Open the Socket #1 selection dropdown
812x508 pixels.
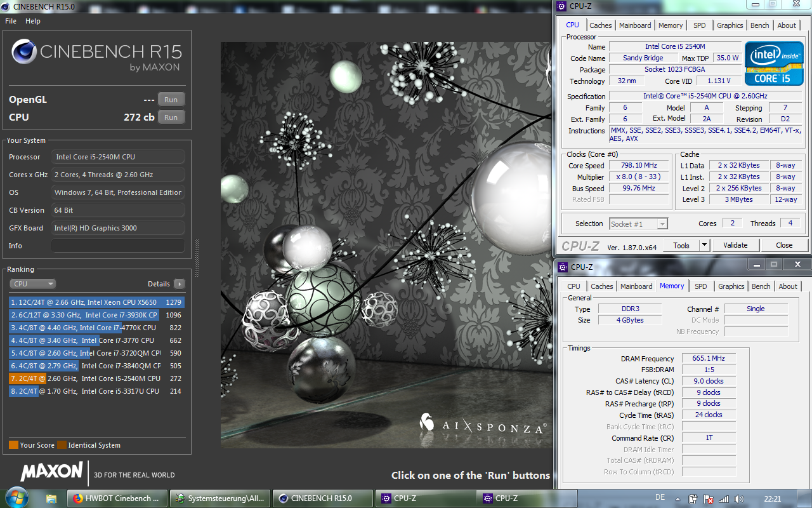click(638, 224)
